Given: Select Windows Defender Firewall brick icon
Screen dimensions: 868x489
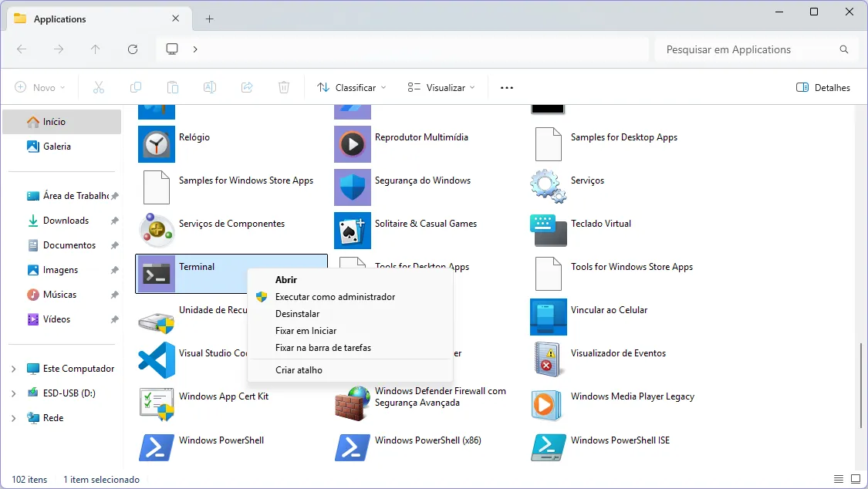Looking at the screenshot, I should [x=353, y=404].
